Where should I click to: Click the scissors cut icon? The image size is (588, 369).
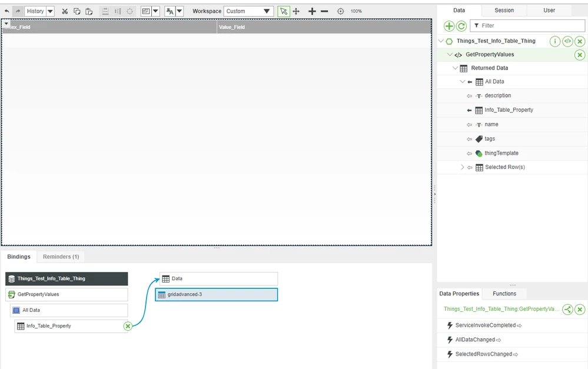coord(65,11)
